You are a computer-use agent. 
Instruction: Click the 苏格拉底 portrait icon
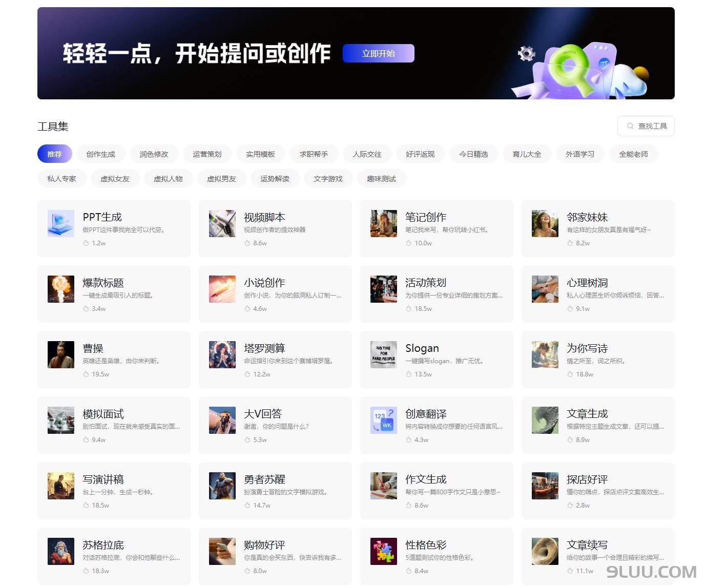coord(61,551)
